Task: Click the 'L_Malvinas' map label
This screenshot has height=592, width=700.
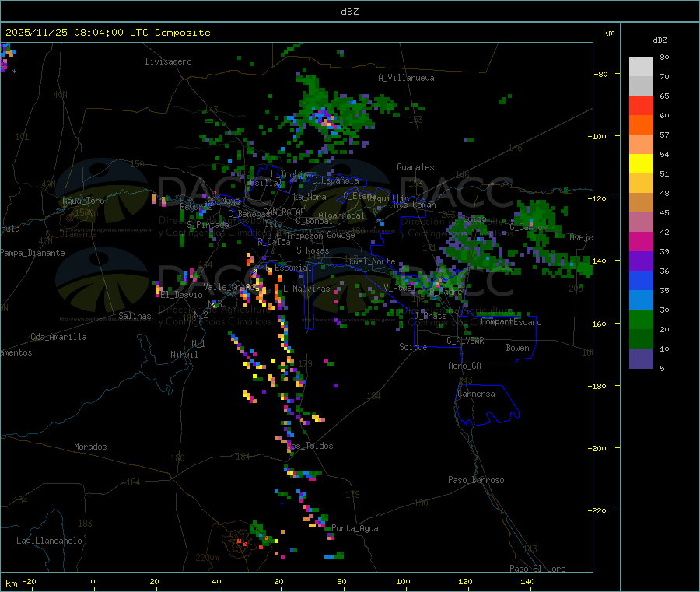Action: (306, 289)
